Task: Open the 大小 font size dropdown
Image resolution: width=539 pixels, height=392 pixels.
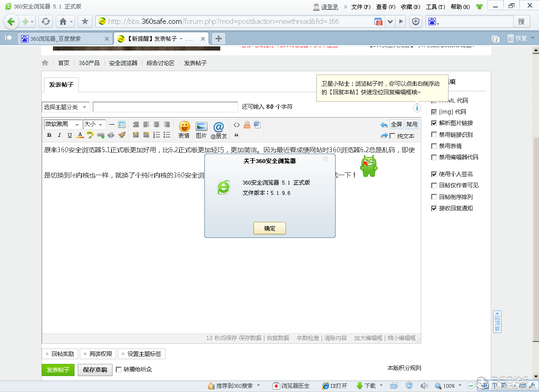Action: (94, 125)
